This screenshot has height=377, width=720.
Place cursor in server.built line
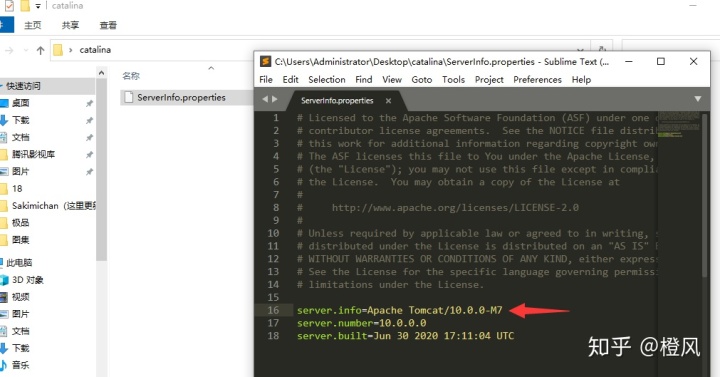[x=405, y=336]
